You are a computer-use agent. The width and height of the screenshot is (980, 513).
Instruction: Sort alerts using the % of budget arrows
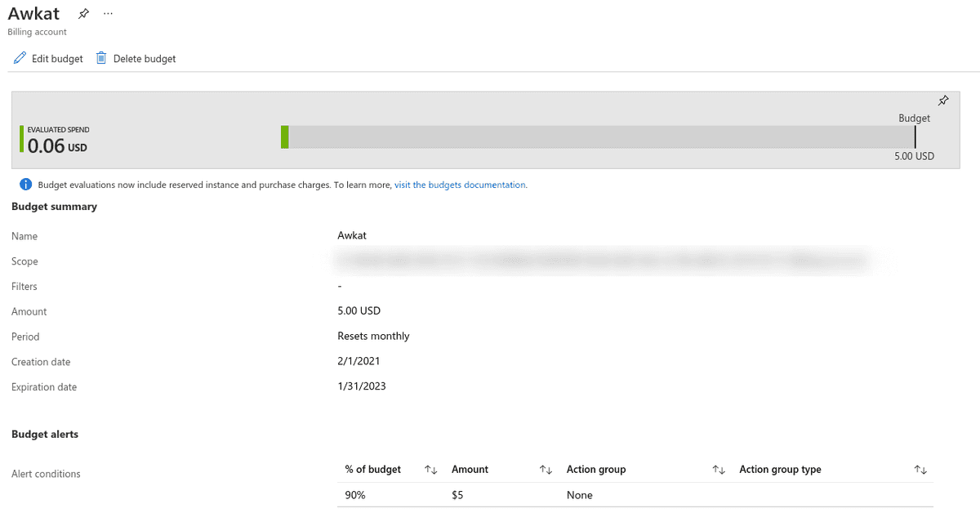(x=431, y=470)
